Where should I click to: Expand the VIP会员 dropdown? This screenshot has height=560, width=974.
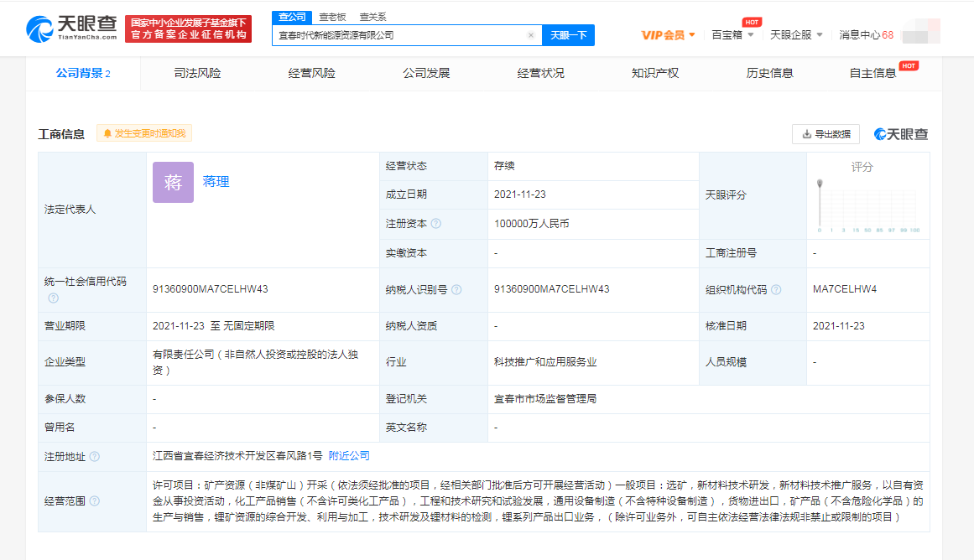[669, 35]
